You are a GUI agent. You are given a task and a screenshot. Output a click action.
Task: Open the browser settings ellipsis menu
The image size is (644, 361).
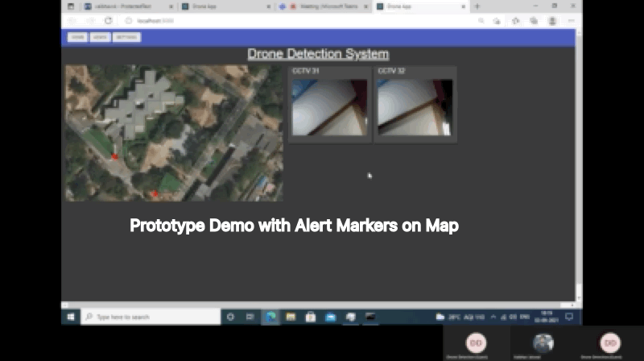pos(572,21)
